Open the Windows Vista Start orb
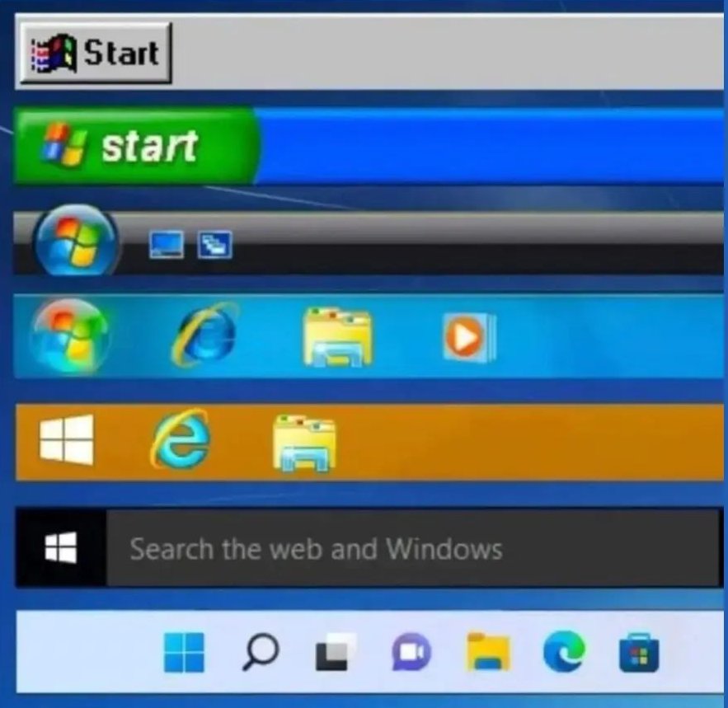The height and width of the screenshot is (708, 728). (76, 241)
